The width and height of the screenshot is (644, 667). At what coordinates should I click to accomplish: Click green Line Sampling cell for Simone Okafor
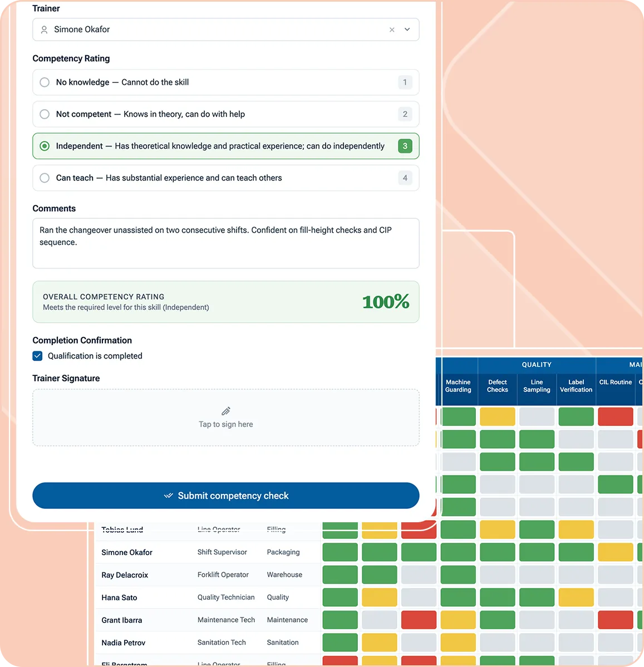(537, 552)
